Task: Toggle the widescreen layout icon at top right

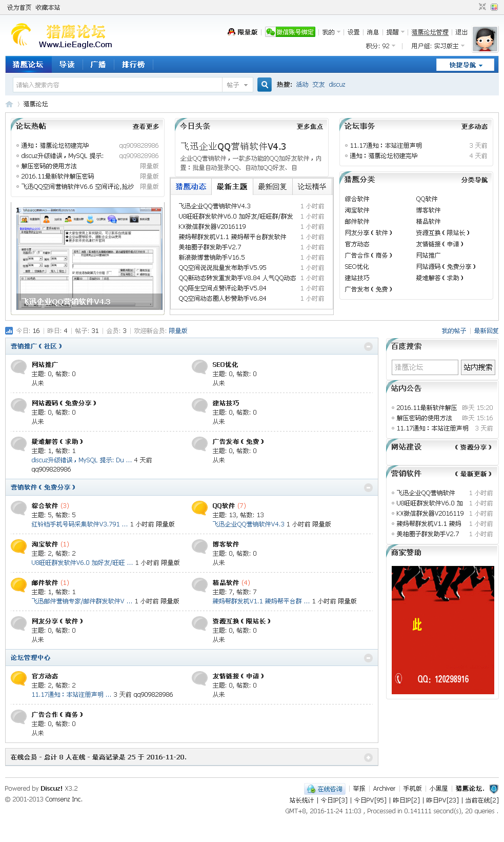Action: tap(482, 7)
